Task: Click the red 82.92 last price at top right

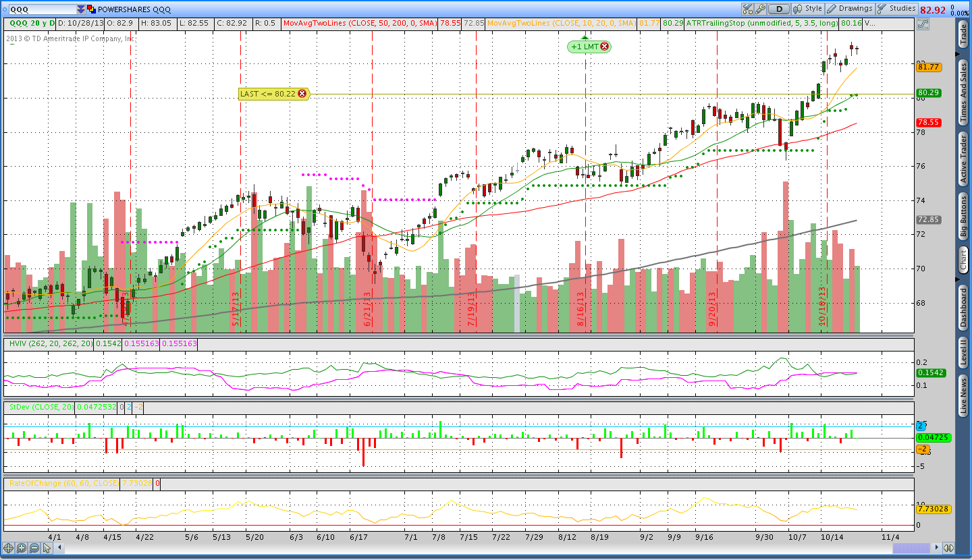Action: click(x=933, y=9)
